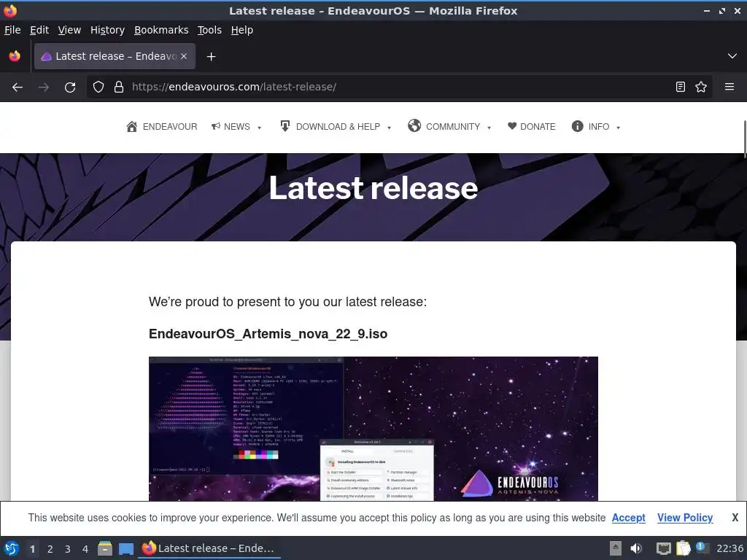Open the DONATE nav link text
Screen dimensions: 747x560
[538, 127]
